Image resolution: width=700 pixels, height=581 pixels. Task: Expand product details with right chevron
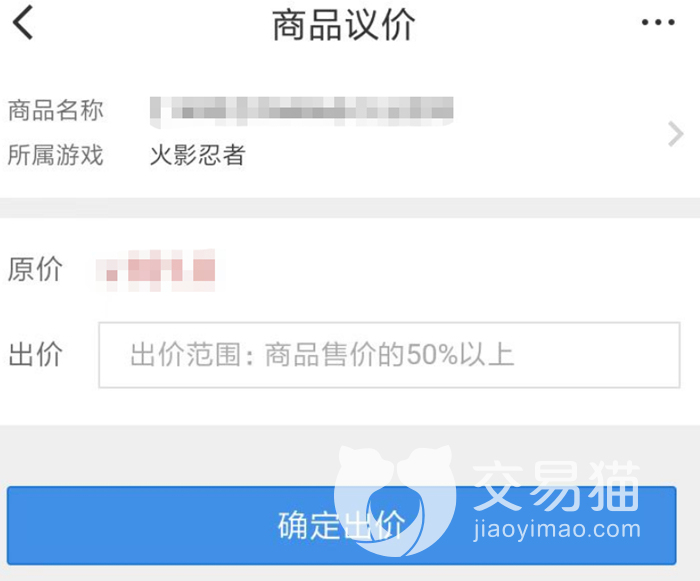click(675, 134)
